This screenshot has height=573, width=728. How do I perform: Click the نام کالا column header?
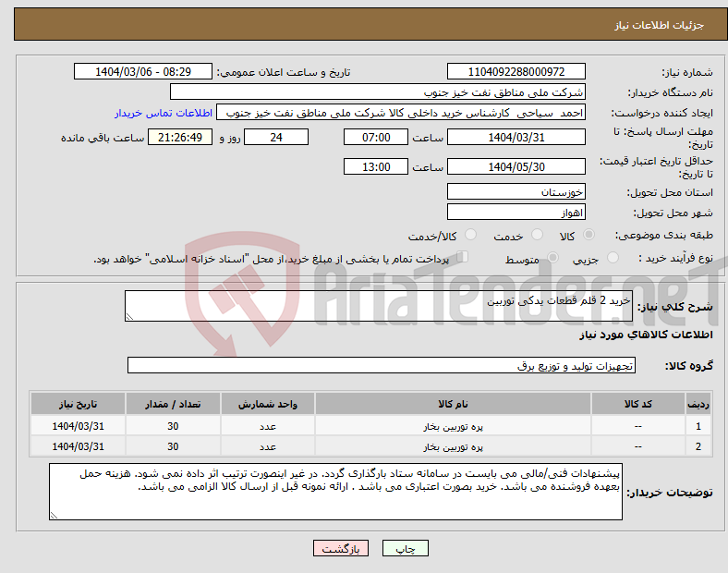pos(453,404)
